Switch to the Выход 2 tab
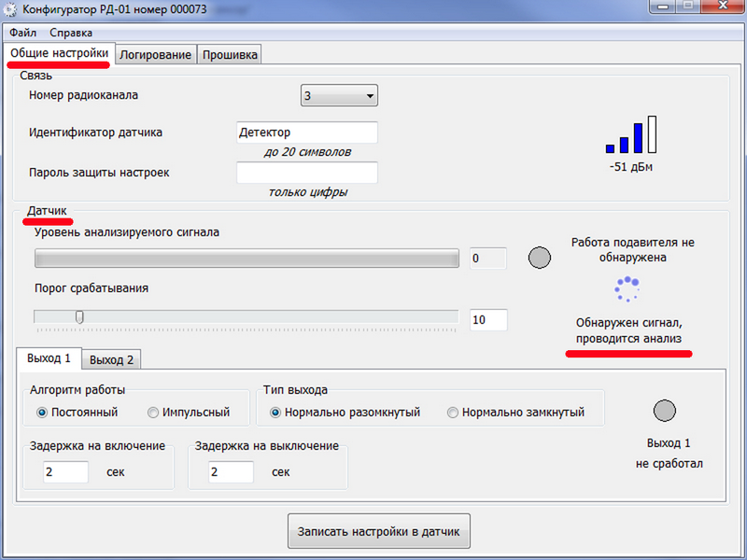This screenshot has height=560, width=747. pyautogui.click(x=111, y=359)
